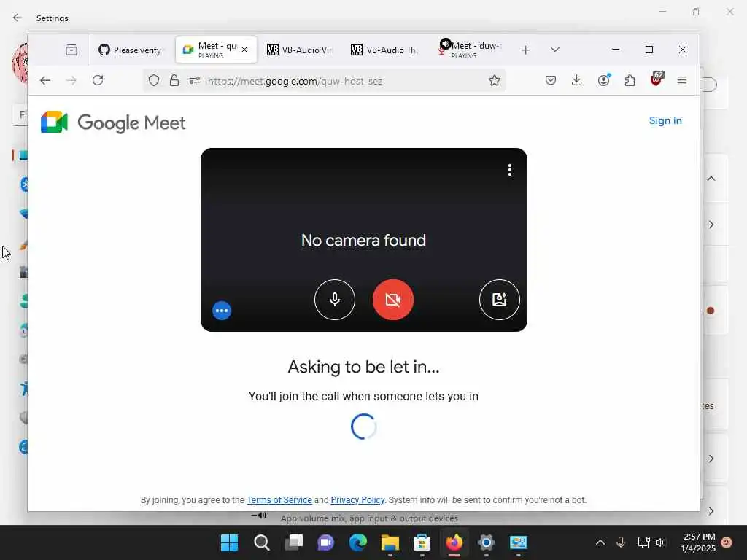Screen dimensions: 747x560
Task: Expand the list all tabs dropdown
Action: (x=555, y=50)
